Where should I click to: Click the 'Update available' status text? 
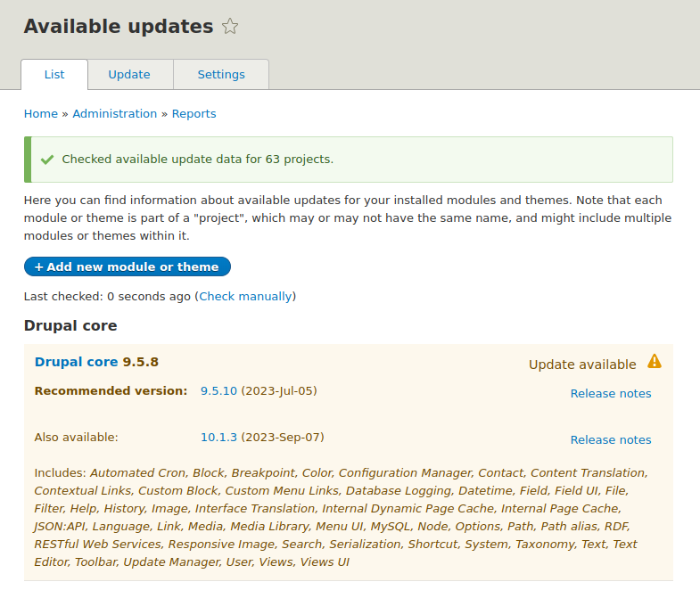click(582, 365)
